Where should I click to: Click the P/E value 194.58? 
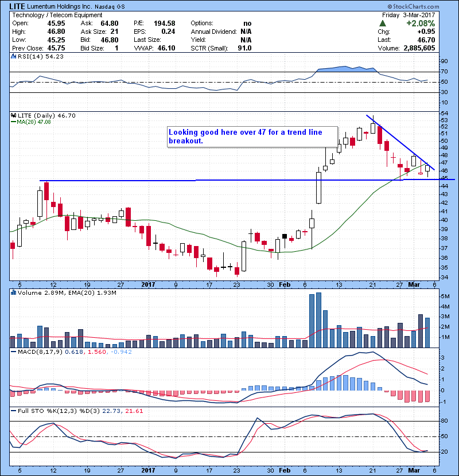pos(165,24)
